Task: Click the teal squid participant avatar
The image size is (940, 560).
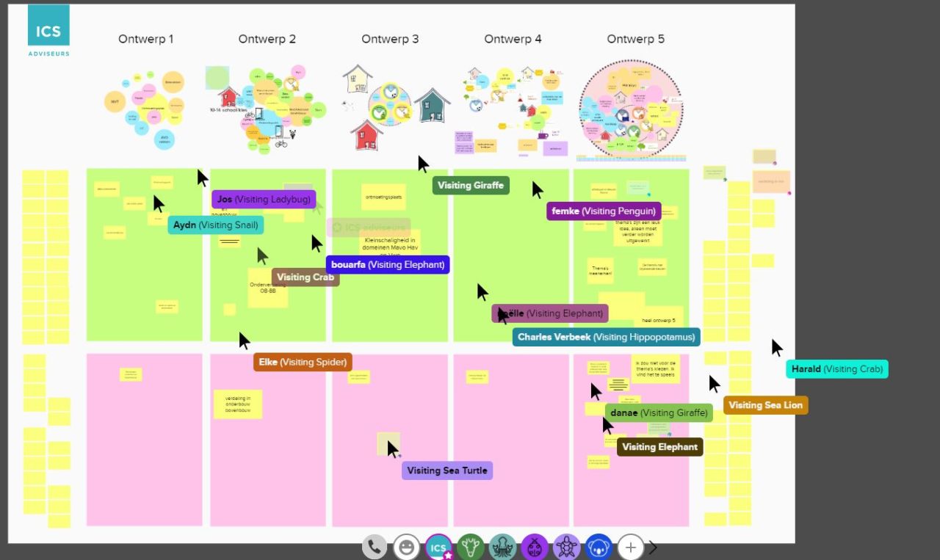Action: [502, 547]
